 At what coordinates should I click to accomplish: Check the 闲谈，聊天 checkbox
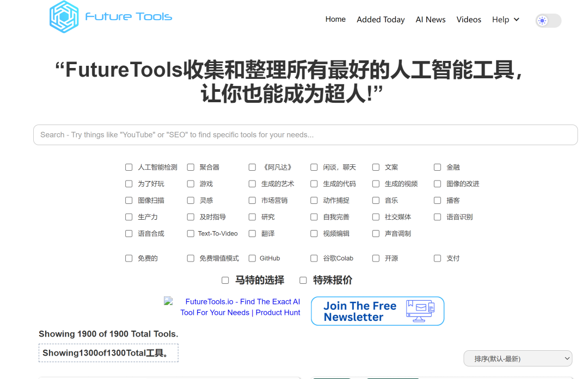tap(314, 167)
